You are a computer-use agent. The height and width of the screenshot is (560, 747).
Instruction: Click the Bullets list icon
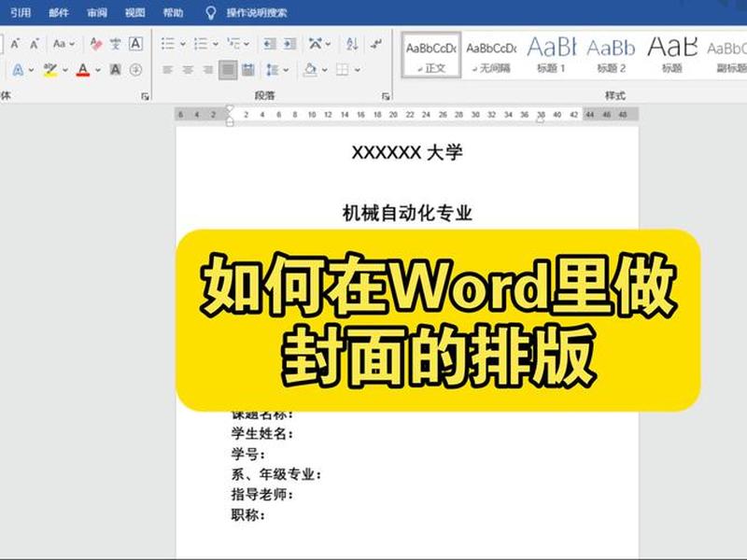(168, 44)
